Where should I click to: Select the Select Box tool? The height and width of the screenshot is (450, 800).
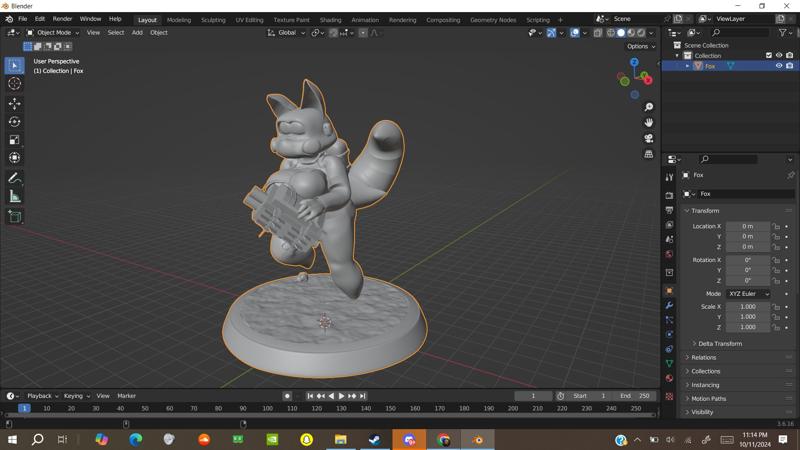pos(14,65)
